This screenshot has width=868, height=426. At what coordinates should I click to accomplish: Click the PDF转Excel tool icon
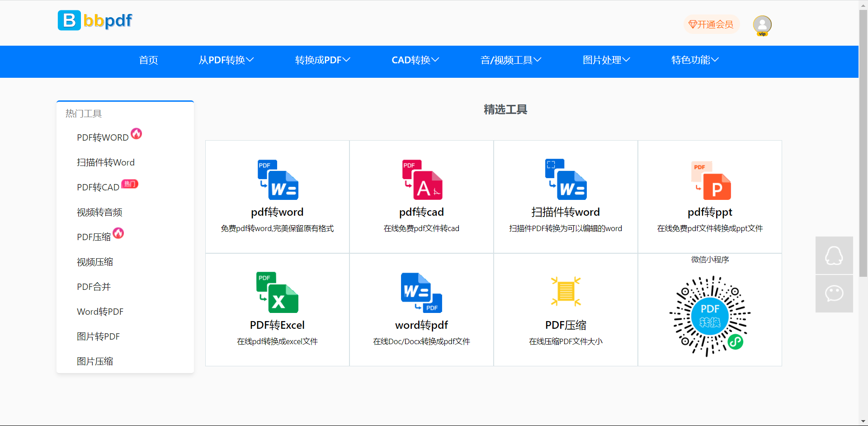point(277,293)
